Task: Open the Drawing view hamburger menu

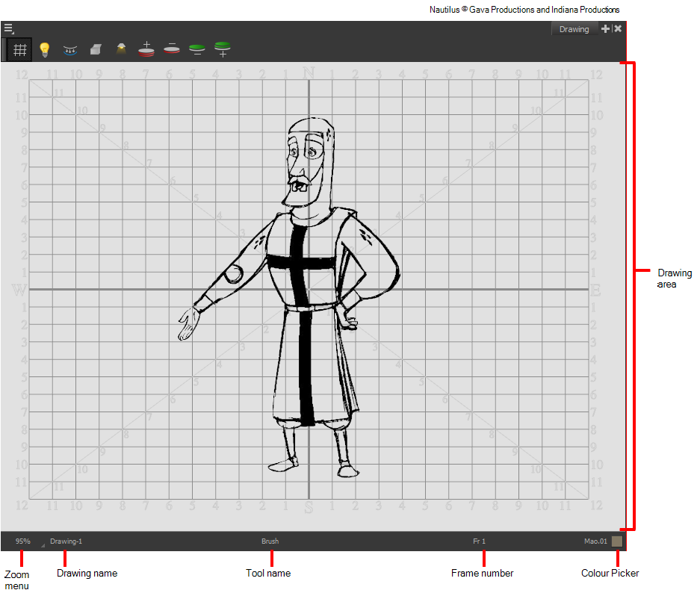Action: [8, 29]
